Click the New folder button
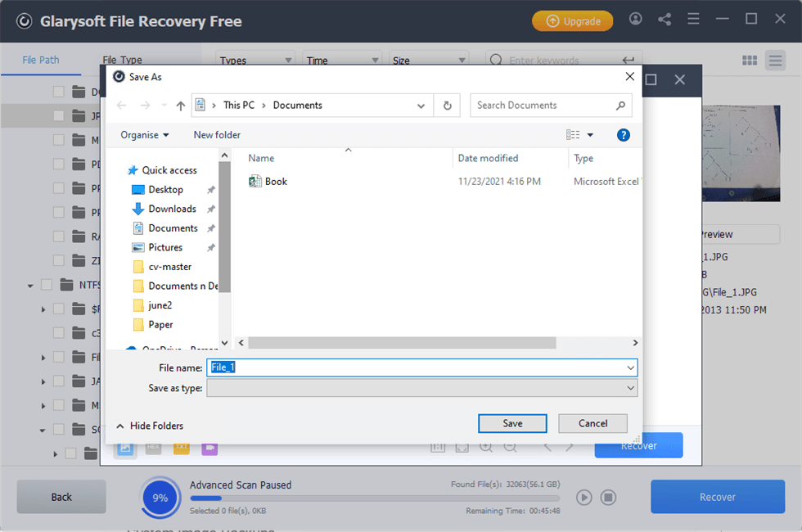The image size is (802, 532). point(217,135)
